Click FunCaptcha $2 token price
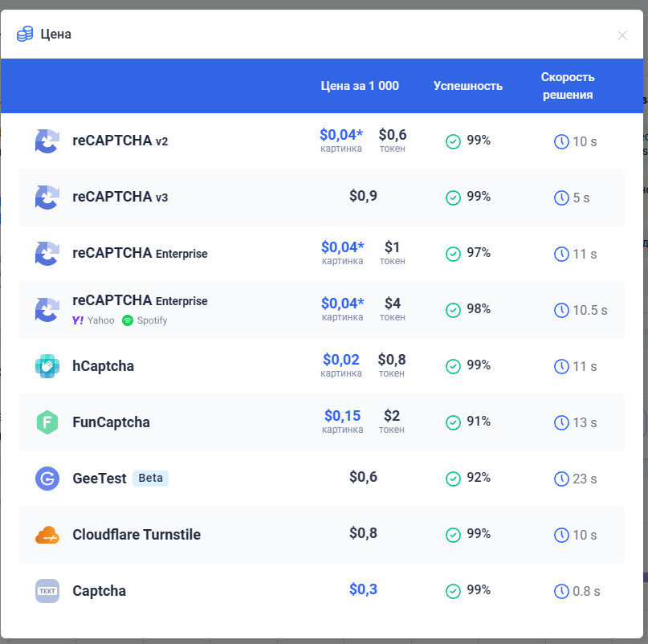Image resolution: width=648 pixels, height=644 pixels. coord(392,416)
